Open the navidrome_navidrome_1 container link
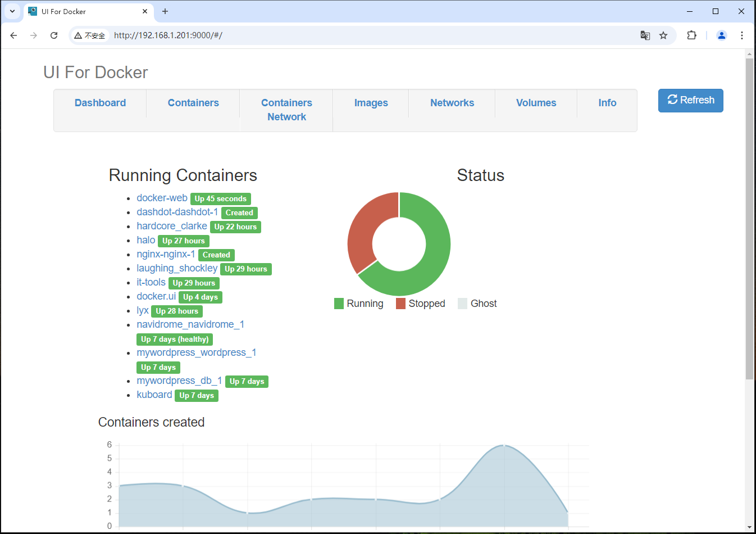The height and width of the screenshot is (534, 756). click(x=190, y=324)
